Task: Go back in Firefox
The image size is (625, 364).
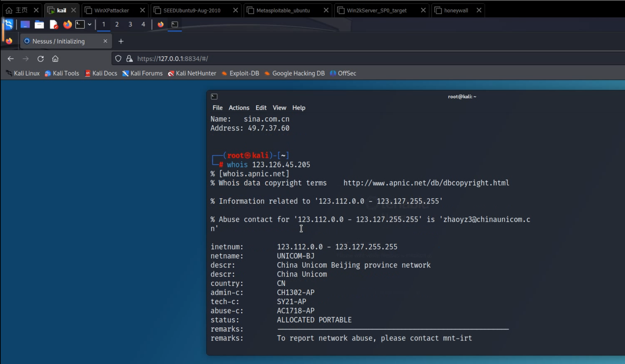Action: [11, 59]
